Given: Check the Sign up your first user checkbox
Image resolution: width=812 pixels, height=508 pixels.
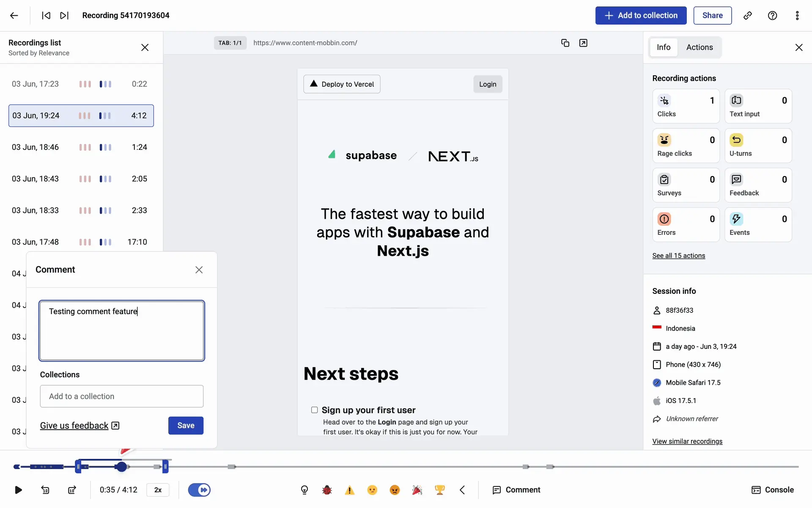Looking at the screenshot, I should (314, 410).
